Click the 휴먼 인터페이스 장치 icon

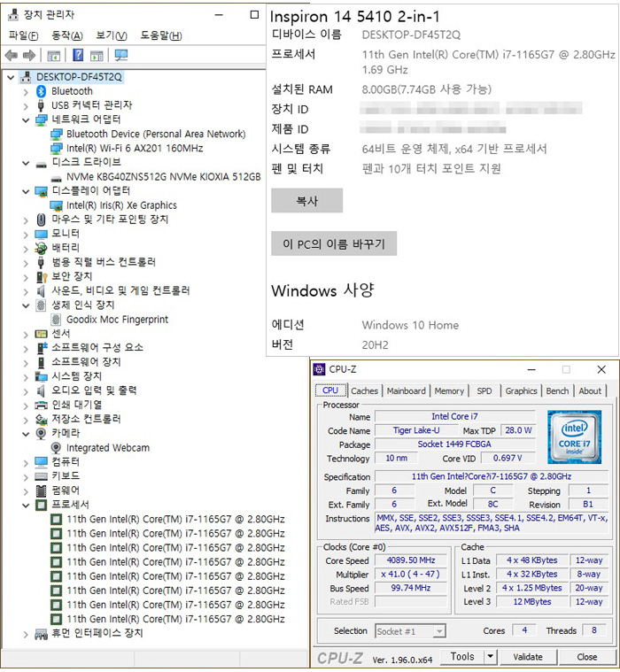[x=41, y=633]
